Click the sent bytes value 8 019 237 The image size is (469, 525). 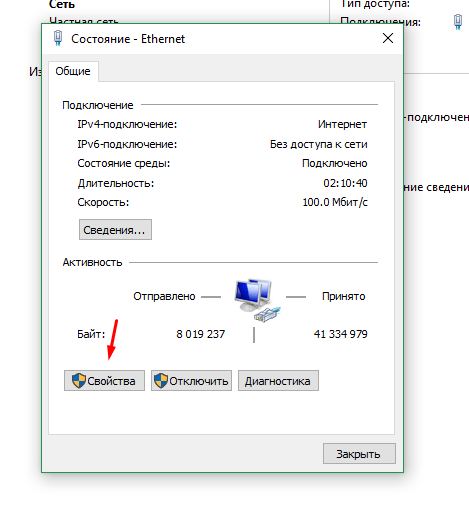(201, 334)
